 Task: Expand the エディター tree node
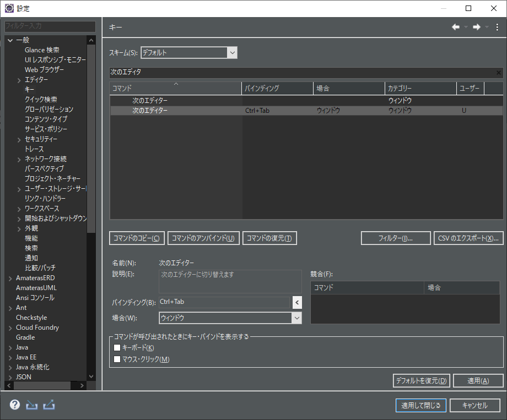[19, 80]
